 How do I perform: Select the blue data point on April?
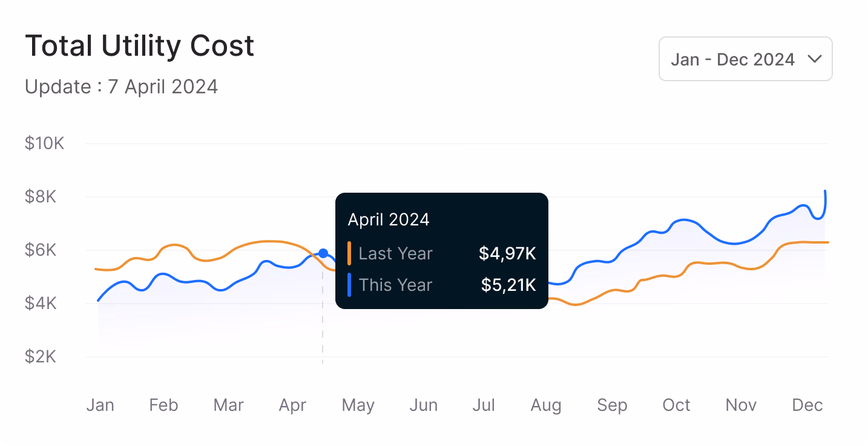tap(324, 251)
